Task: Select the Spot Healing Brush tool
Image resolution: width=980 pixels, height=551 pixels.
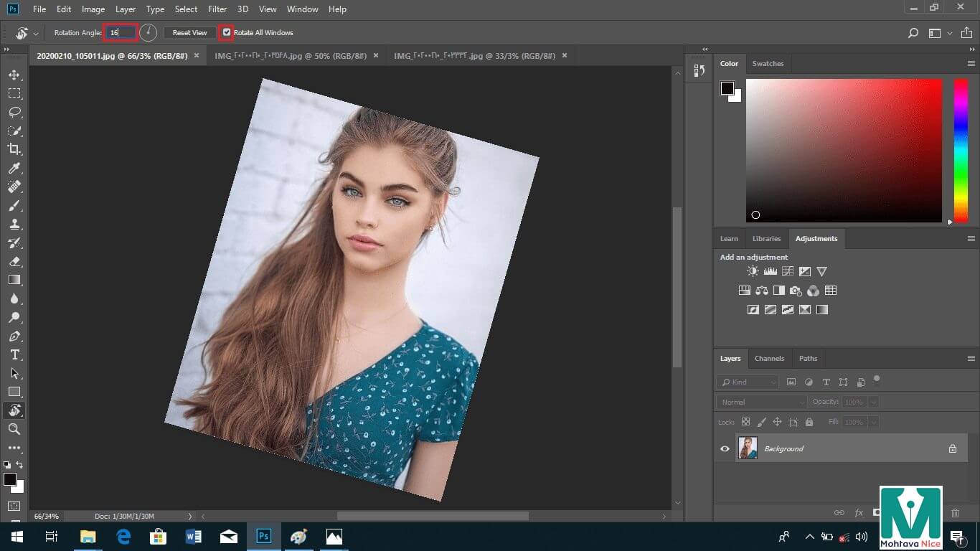Action: pos(14,187)
